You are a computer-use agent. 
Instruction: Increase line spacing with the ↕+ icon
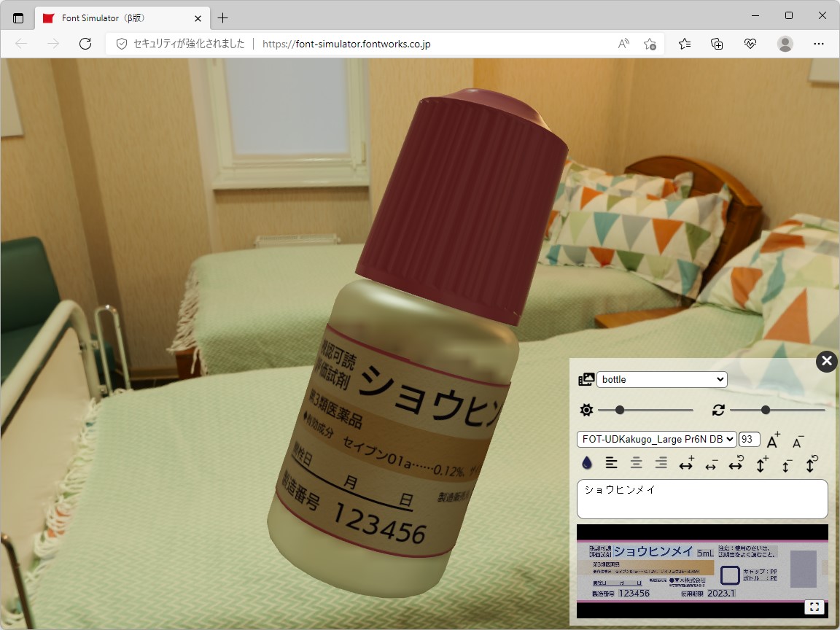[x=762, y=463]
